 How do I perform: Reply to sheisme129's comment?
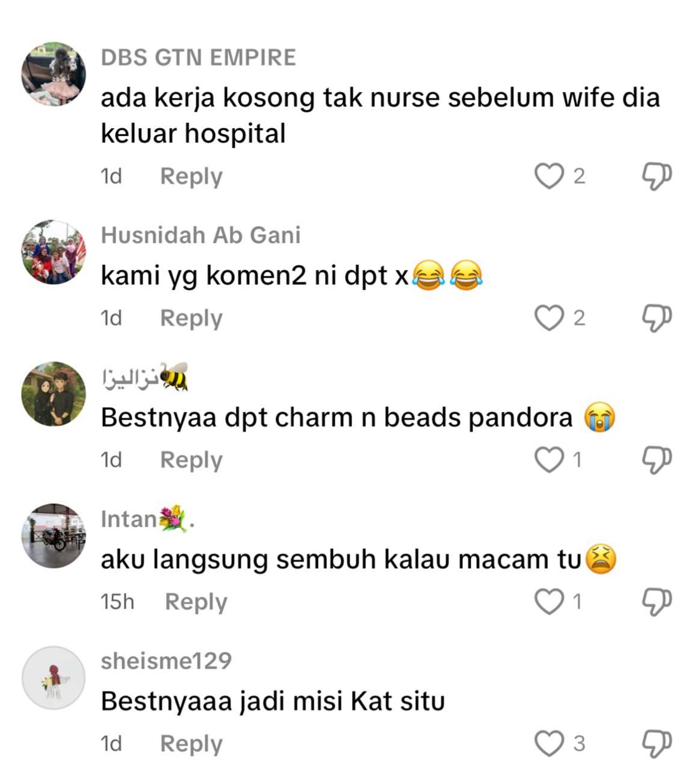(x=191, y=745)
